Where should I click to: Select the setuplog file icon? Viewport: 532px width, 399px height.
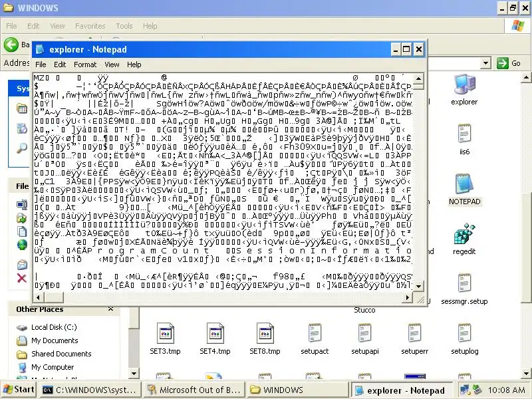464,333
